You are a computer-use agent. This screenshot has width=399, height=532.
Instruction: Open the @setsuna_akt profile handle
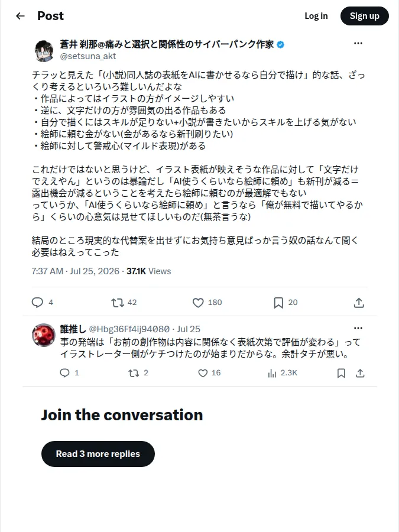tap(88, 56)
